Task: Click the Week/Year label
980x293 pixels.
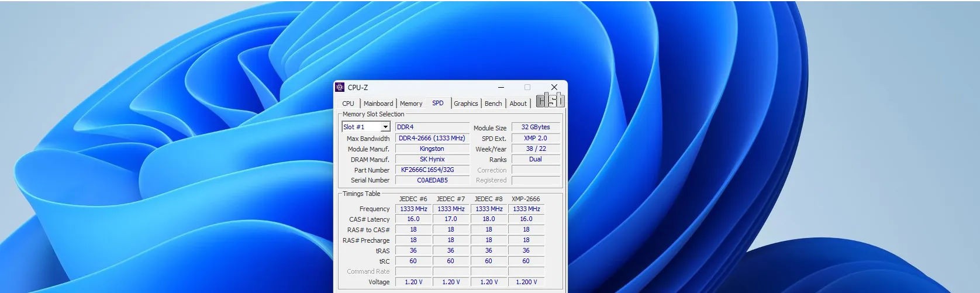Action: (x=491, y=149)
